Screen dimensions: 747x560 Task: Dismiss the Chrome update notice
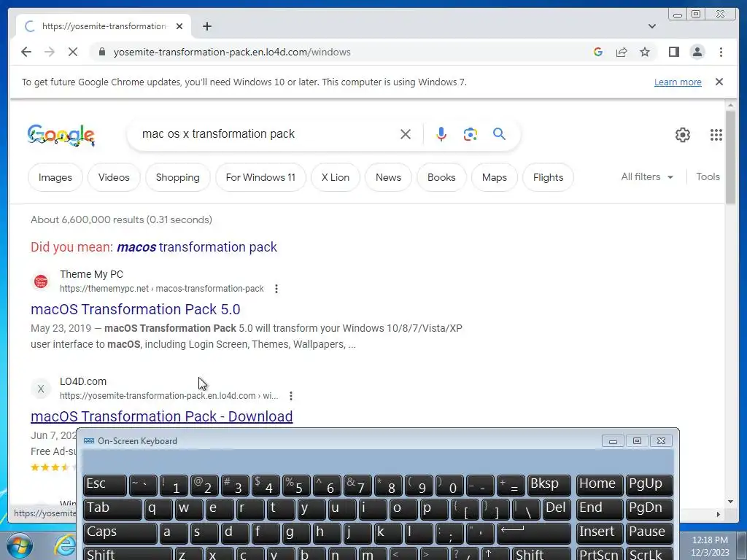[x=719, y=82]
